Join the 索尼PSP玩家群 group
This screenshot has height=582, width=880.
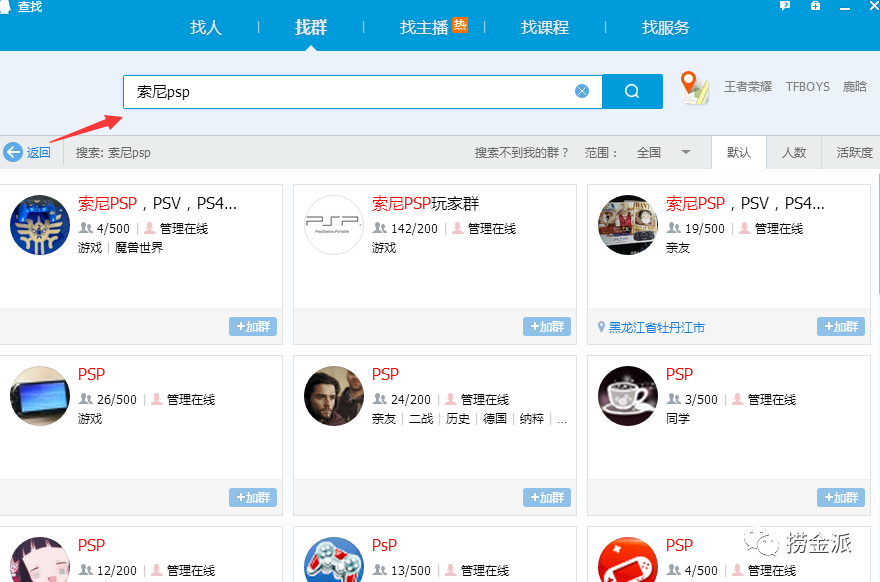coord(547,327)
